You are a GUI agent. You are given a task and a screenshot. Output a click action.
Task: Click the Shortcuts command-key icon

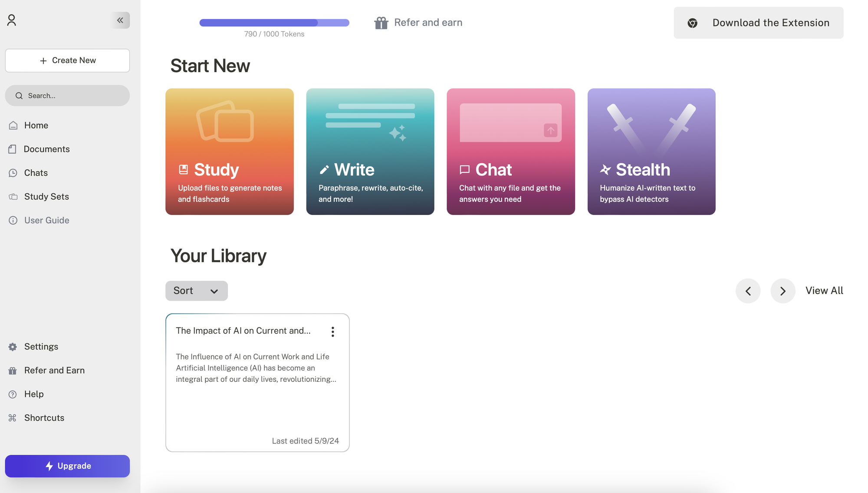[x=13, y=418]
